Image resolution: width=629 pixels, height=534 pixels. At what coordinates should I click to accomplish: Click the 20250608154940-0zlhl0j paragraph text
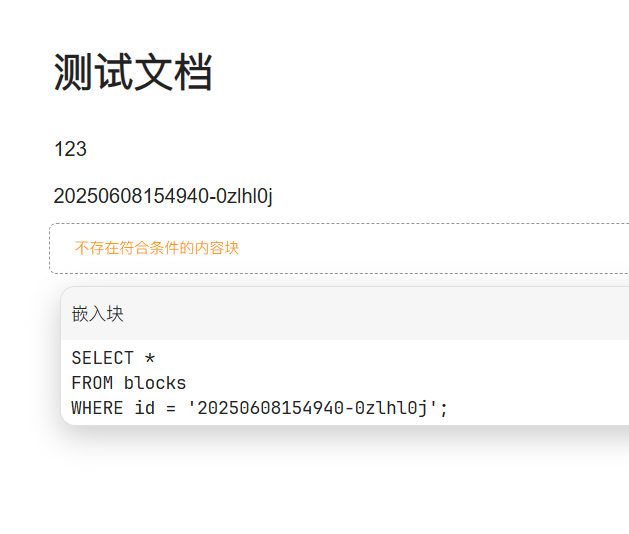point(162,196)
